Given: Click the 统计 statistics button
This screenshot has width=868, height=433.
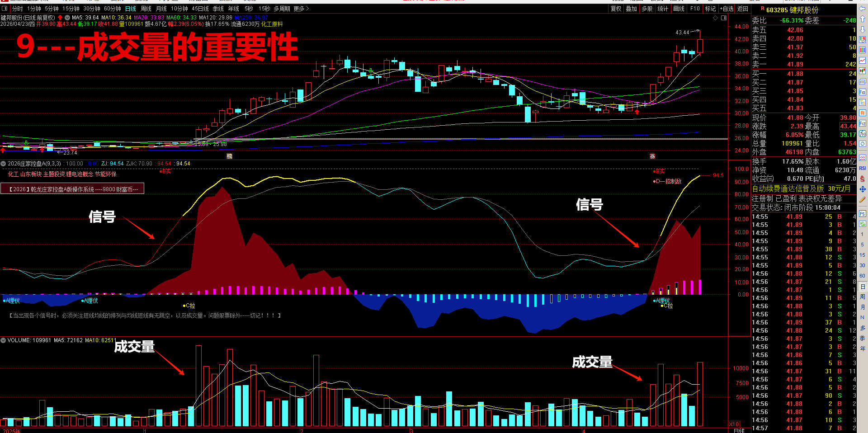Looking at the screenshot, I should [x=663, y=9].
